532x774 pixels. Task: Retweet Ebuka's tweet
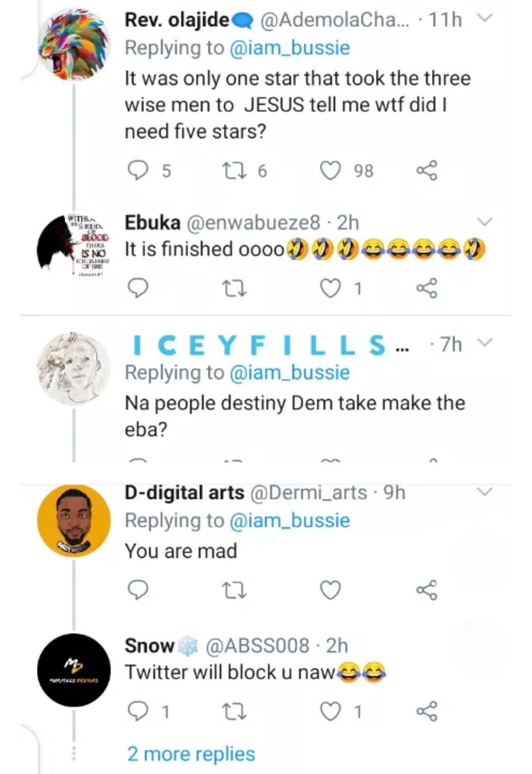coord(233,288)
